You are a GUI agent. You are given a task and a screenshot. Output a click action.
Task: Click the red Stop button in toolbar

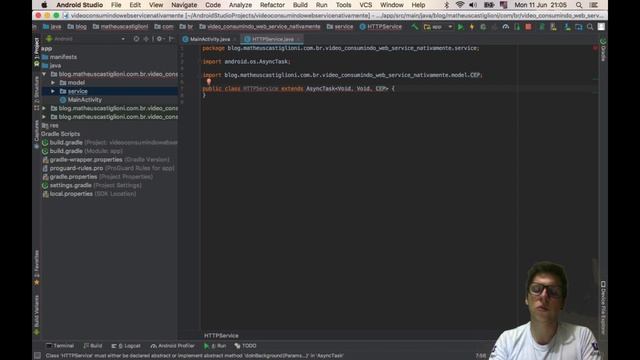(529, 27)
